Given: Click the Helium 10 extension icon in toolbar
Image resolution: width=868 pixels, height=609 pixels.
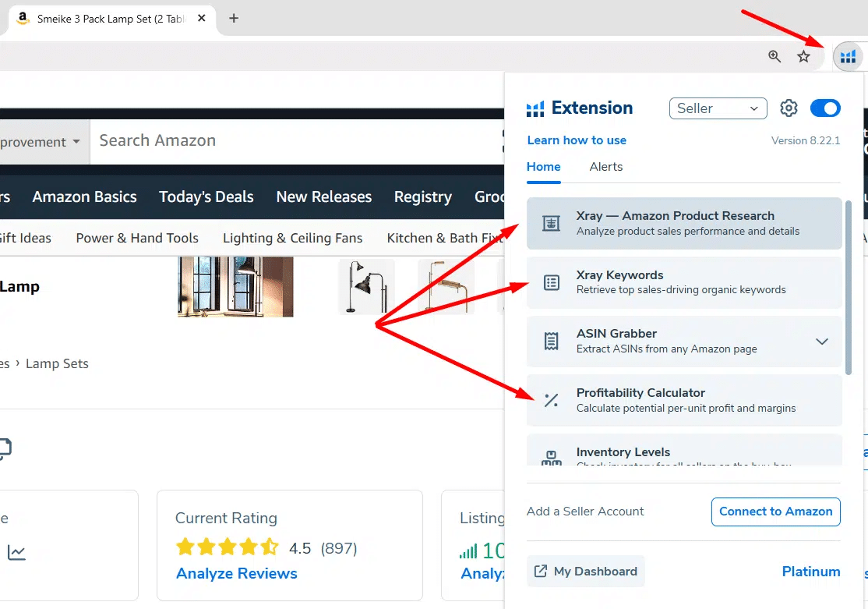Looking at the screenshot, I should pyautogui.click(x=848, y=56).
